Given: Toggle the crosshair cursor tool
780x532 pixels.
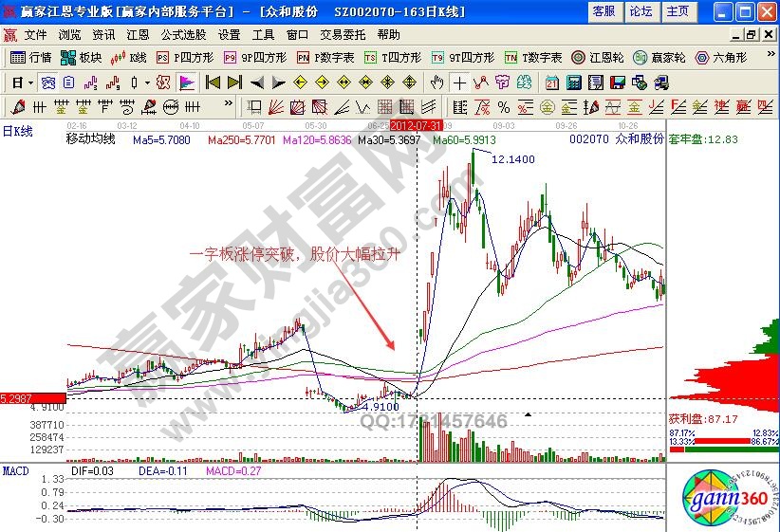Looking at the screenshot, I should pos(460,82).
